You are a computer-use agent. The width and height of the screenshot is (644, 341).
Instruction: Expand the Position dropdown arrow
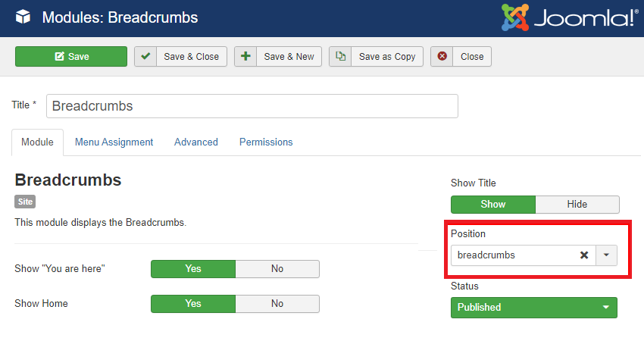[606, 255]
